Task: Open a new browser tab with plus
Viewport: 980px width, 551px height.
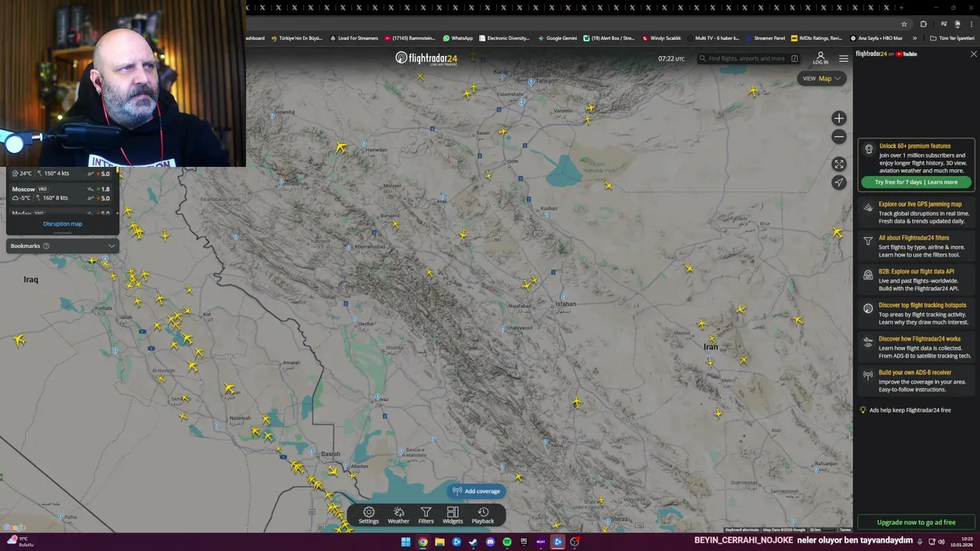Action: point(902,8)
